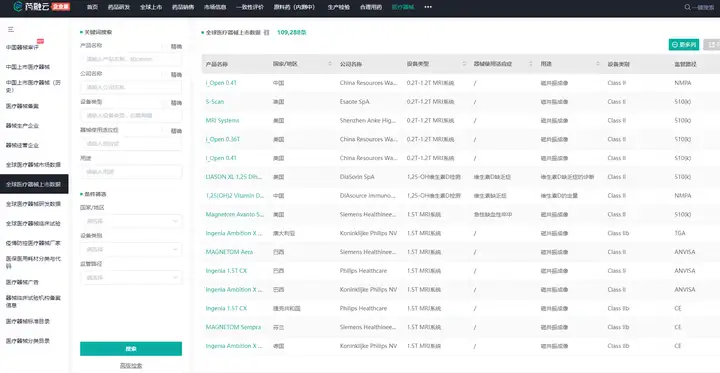Click the green 搜索 button
This screenshot has height=373, width=720.
[x=131, y=349]
